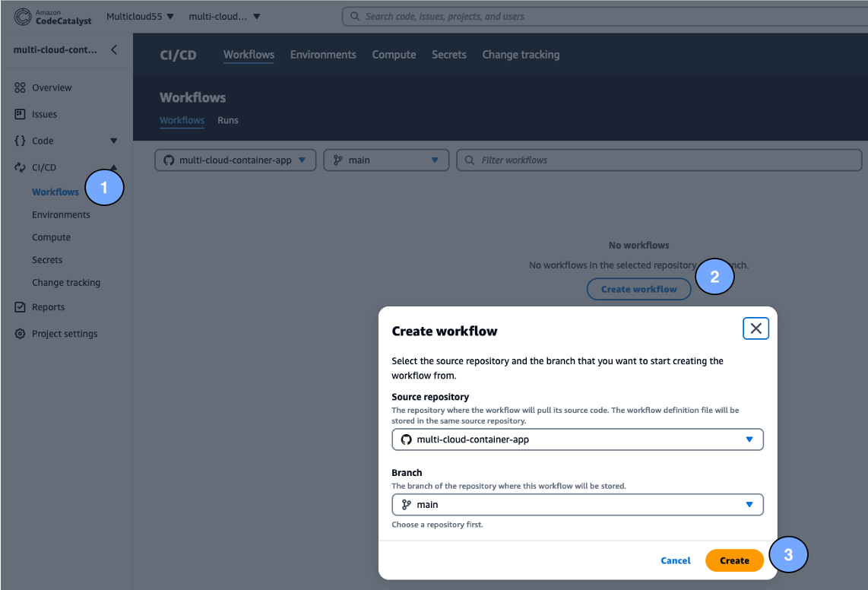
Task: Expand the project selector dropdown
Action: tap(224, 16)
